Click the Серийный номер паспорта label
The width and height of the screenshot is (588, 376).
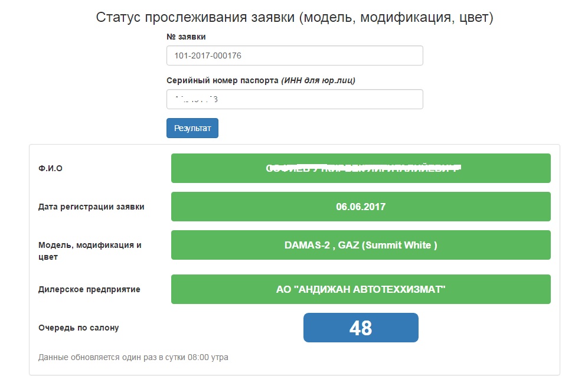pyautogui.click(x=223, y=80)
